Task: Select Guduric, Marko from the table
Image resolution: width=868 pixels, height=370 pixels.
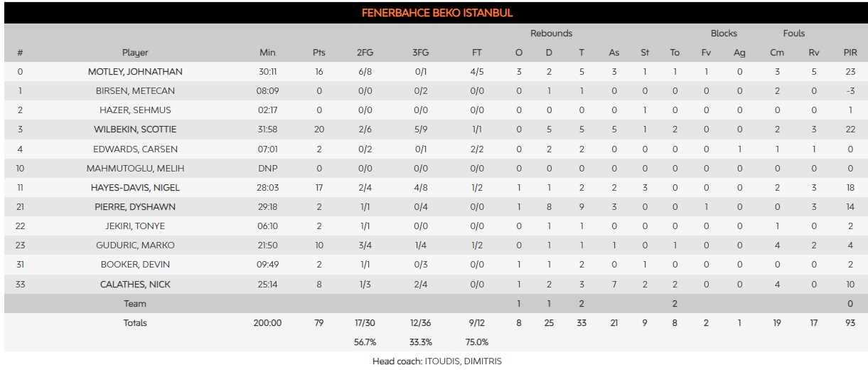Action: (135, 245)
